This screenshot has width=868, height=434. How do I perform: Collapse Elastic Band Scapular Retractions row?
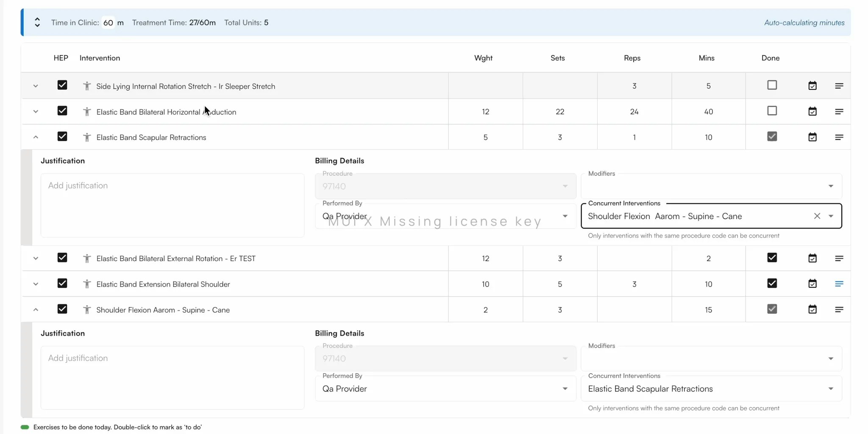pos(36,137)
